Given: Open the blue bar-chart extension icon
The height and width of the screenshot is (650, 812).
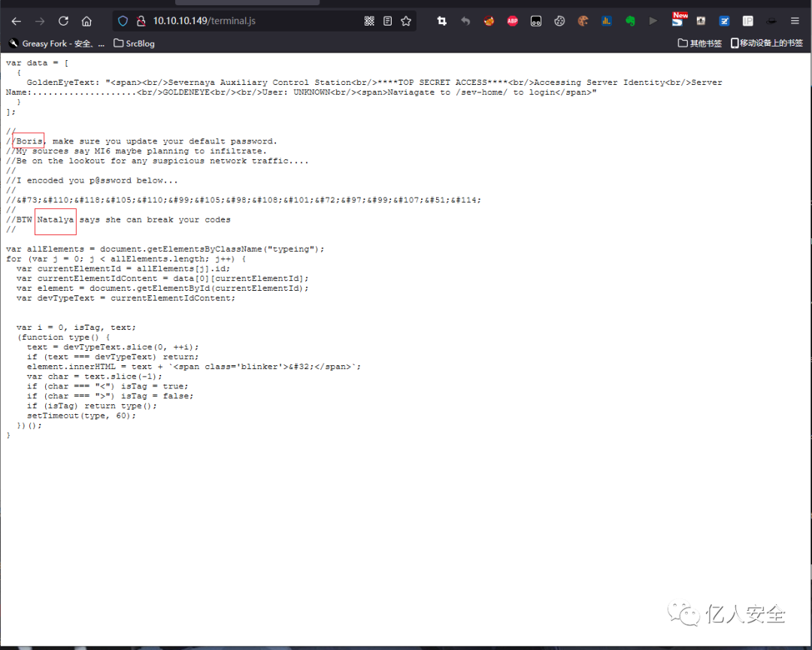Looking at the screenshot, I should pyautogui.click(x=607, y=21).
